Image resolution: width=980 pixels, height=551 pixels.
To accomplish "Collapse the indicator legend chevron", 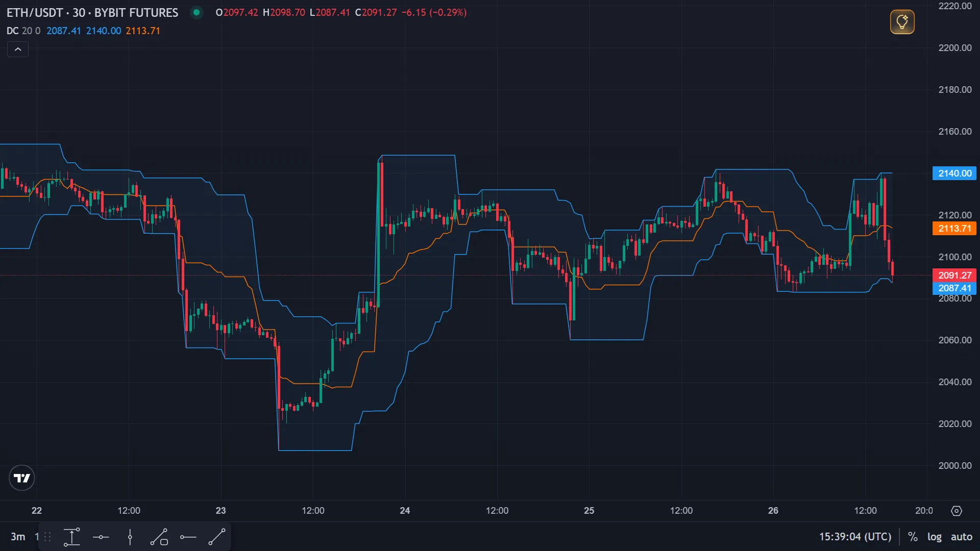I will point(18,49).
